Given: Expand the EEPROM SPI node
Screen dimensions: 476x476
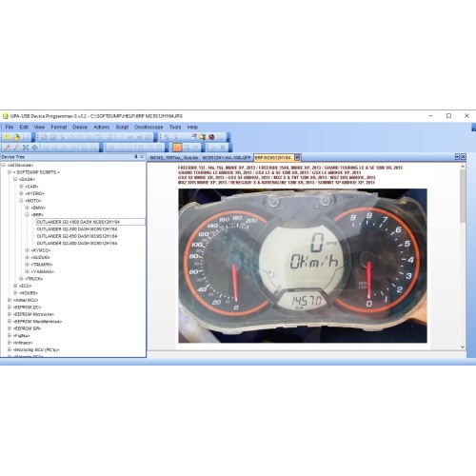Looking at the screenshot, I should click(10, 328).
